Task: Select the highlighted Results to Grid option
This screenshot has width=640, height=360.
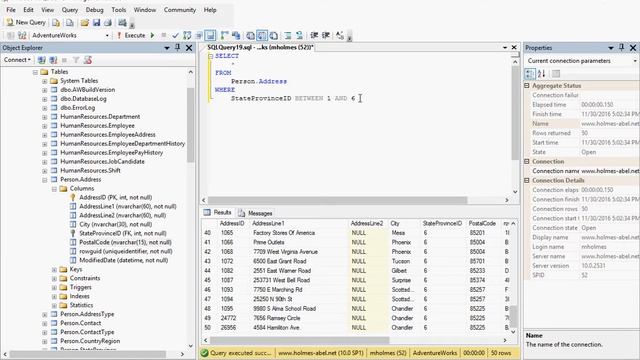Action: click(262, 36)
